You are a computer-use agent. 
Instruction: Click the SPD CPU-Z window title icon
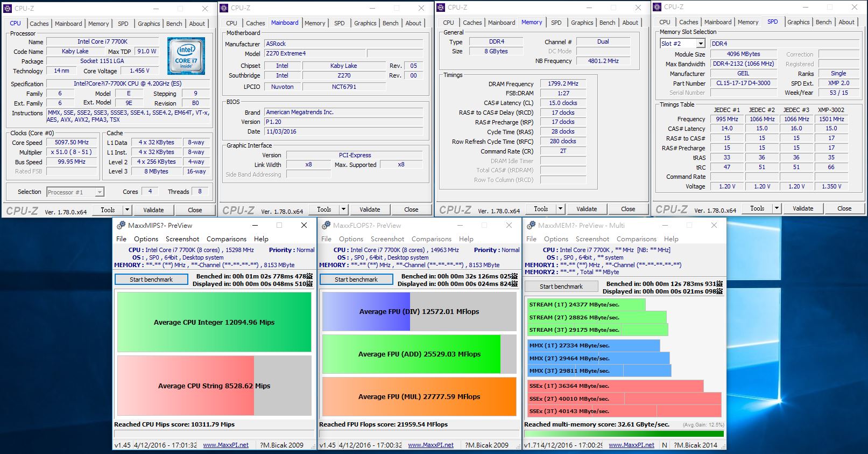pyautogui.click(x=657, y=7)
